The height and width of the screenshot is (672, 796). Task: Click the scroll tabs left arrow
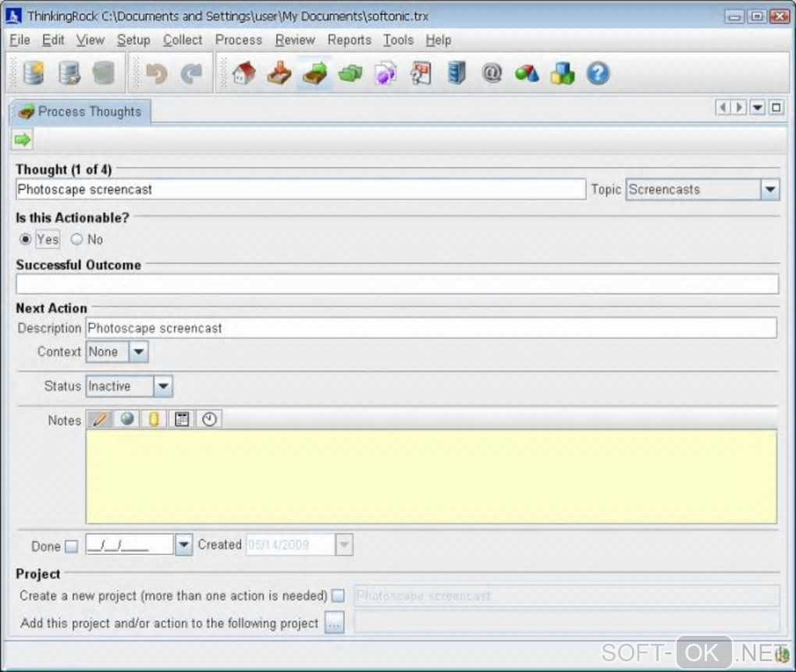pos(723,107)
